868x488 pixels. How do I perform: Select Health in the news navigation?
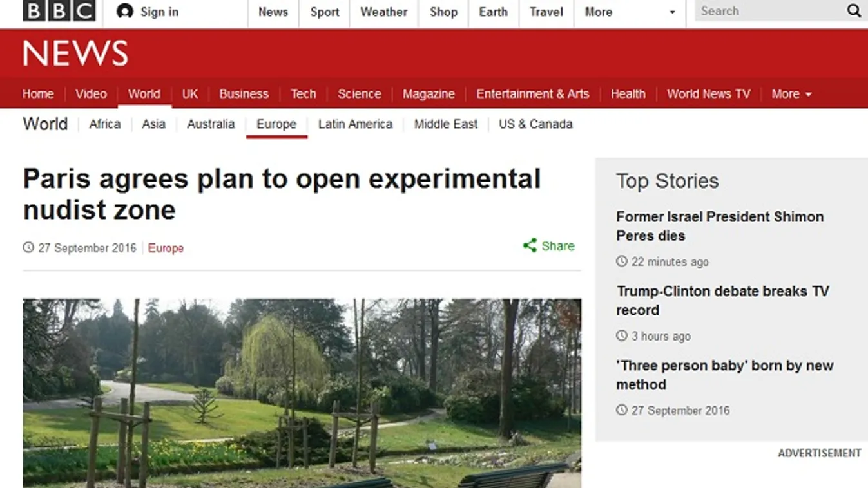click(x=628, y=94)
